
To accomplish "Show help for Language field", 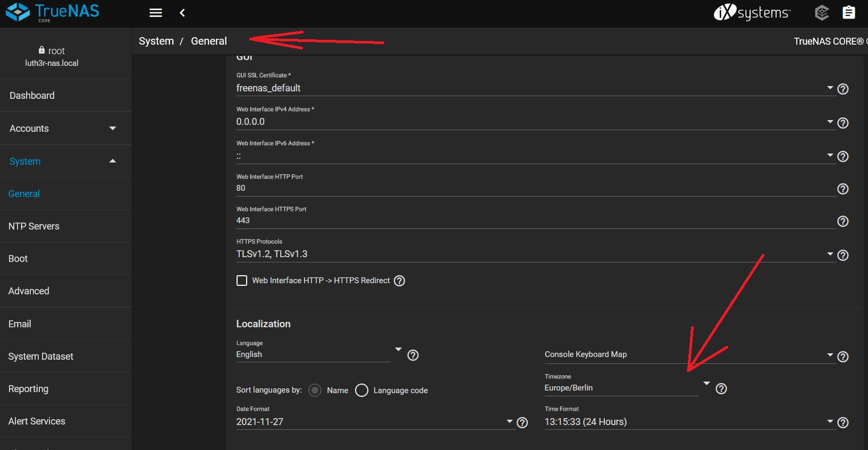I will (413, 355).
